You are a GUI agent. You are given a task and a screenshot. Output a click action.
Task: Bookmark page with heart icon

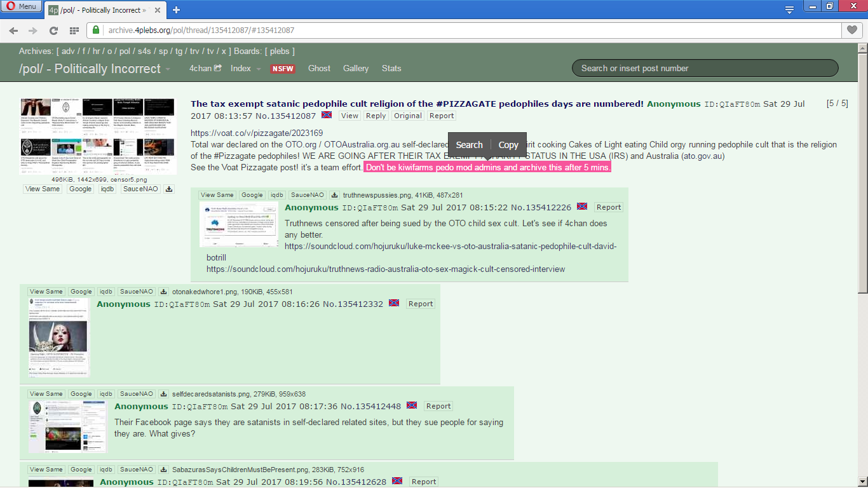tap(851, 30)
